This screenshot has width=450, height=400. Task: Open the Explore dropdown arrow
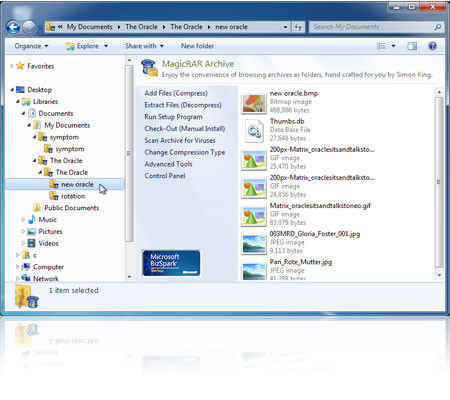106,46
